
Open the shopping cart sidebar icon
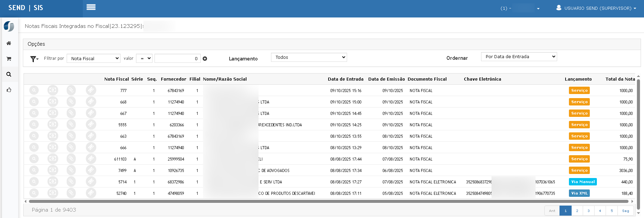9,59
